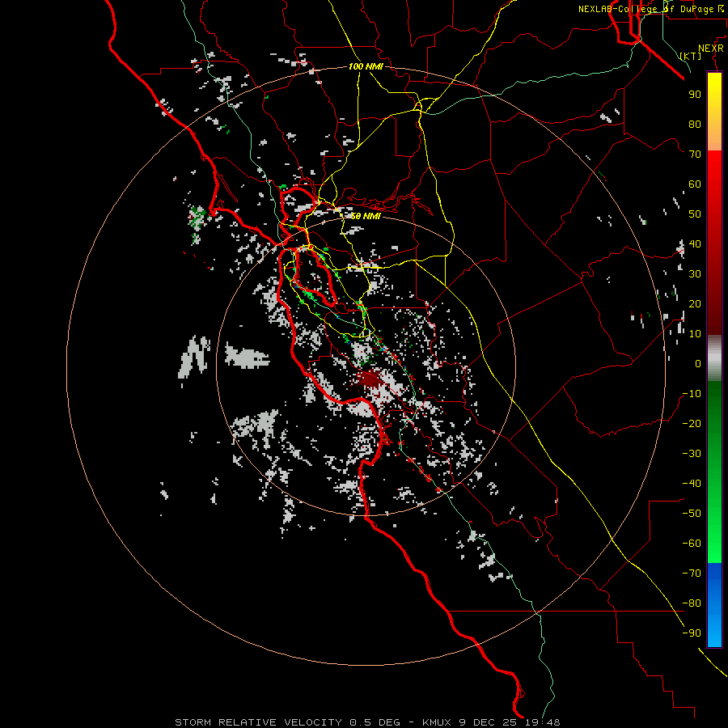Click the -10 value on velocity scale
Screen dimensions: 728x728
[692, 394]
